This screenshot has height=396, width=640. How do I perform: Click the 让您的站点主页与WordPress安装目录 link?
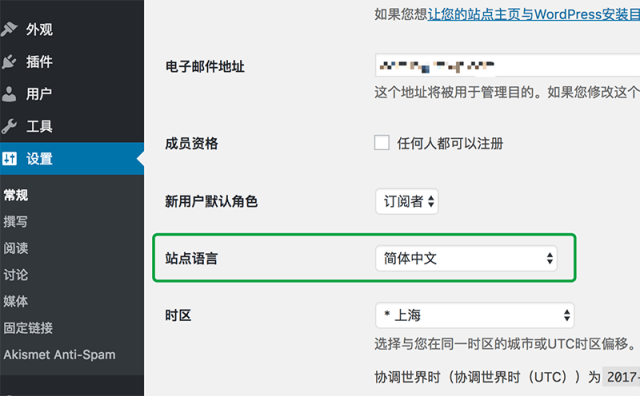[533, 14]
